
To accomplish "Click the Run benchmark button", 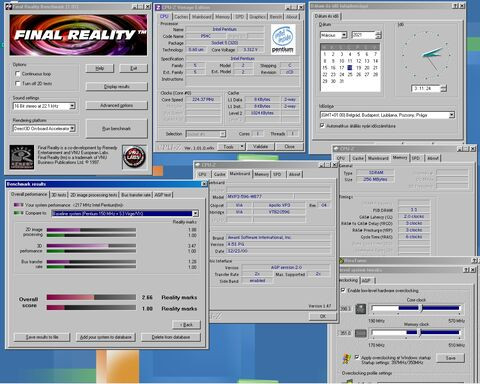I will click(x=116, y=129).
